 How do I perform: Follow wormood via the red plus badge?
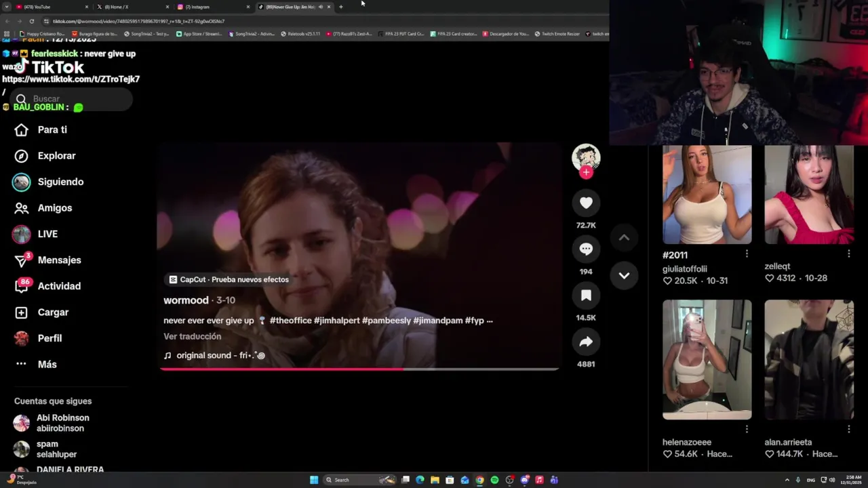586,172
